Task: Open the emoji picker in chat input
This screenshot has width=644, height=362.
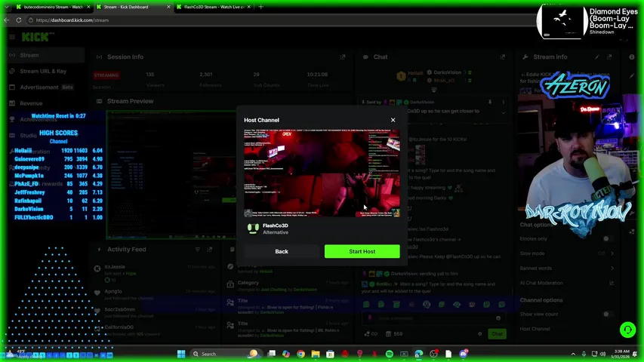Action: point(498,318)
